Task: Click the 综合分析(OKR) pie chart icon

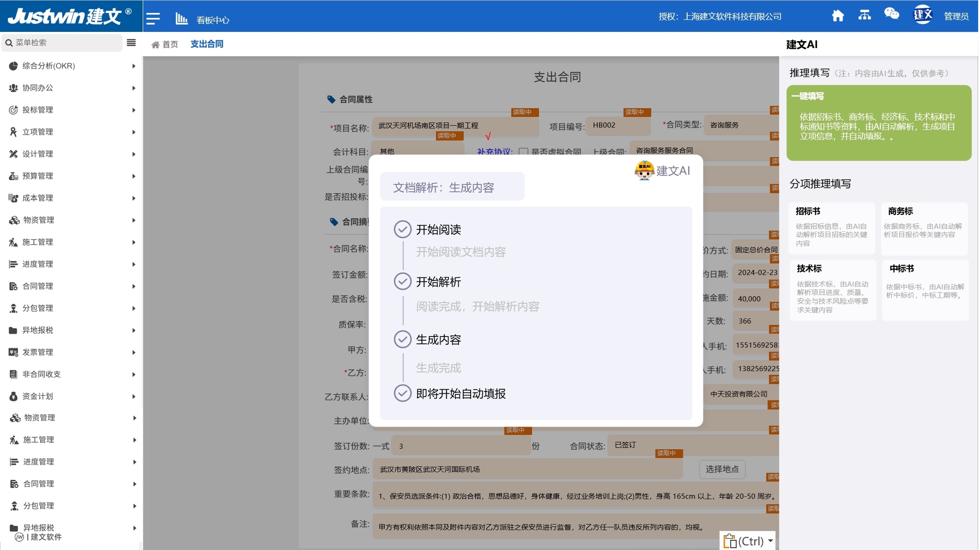Action: (12, 66)
